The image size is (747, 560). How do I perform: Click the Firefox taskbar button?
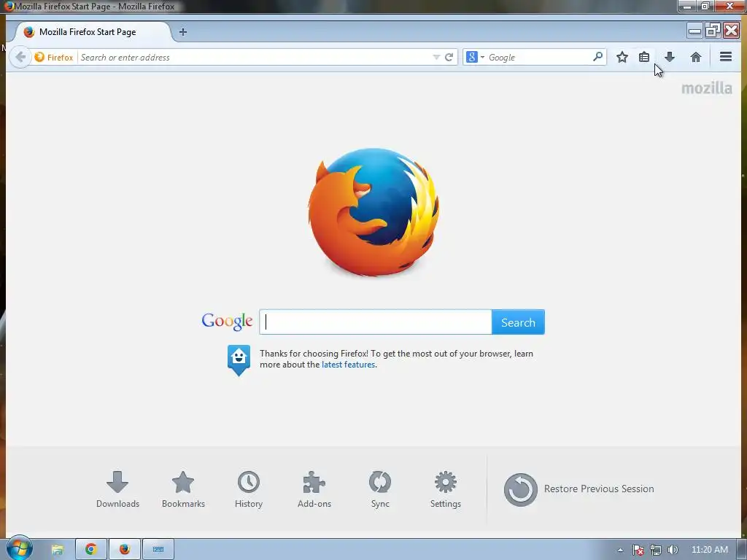pyautogui.click(x=125, y=550)
